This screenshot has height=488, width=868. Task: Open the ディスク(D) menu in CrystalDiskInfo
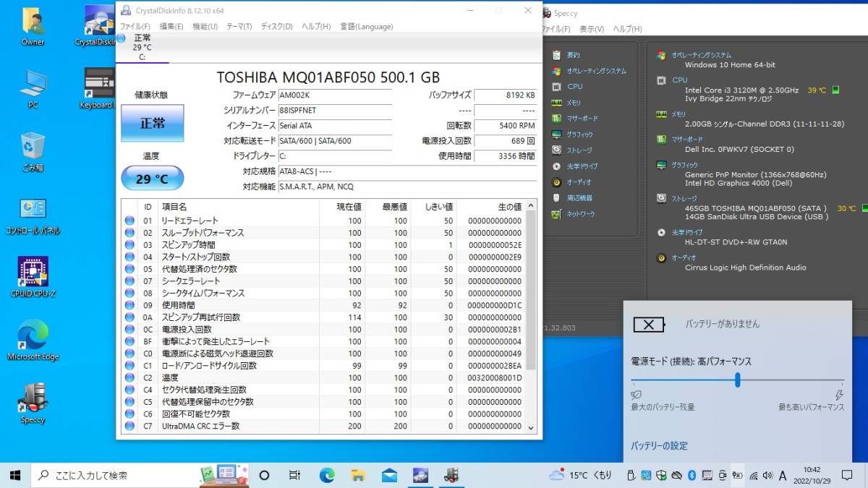(276, 27)
